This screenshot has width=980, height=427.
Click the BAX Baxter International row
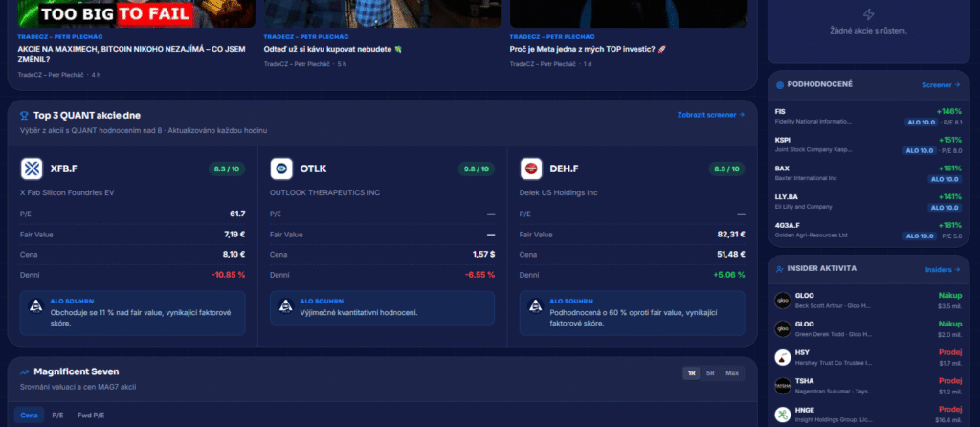point(868,173)
